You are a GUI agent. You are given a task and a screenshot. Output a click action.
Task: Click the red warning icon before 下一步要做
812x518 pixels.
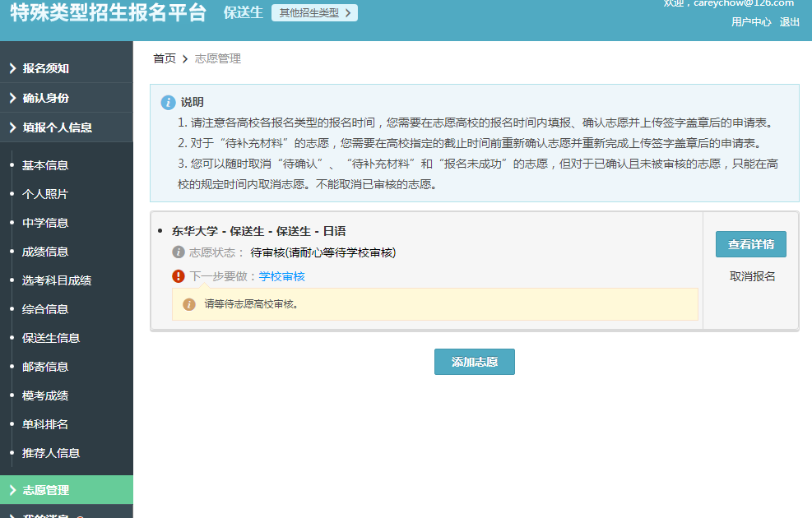coord(179,276)
